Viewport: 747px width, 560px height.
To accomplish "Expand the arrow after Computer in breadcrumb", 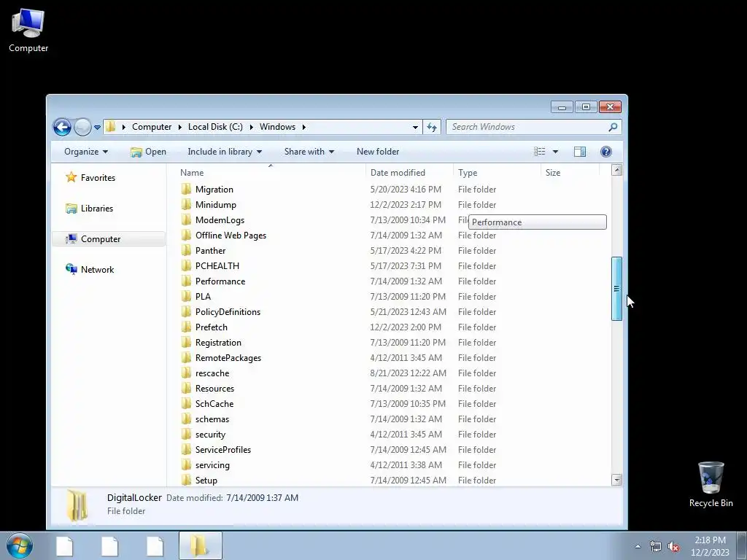I will (180, 127).
